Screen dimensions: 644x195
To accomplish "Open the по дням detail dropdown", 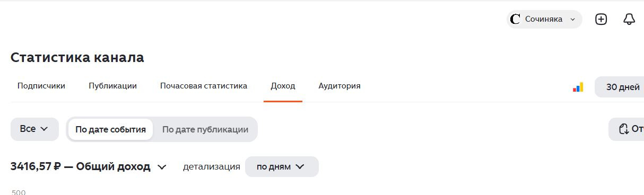I will point(282,166).
